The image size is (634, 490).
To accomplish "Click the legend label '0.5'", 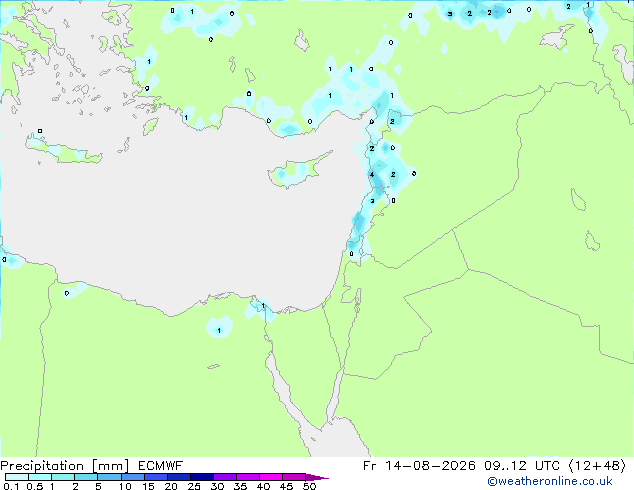I will [35, 486].
